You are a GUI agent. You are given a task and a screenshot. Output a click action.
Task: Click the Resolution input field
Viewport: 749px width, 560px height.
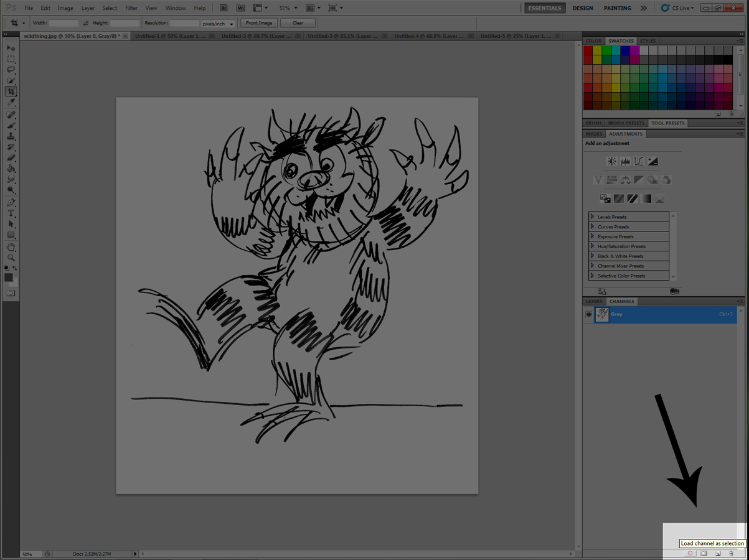pos(185,23)
